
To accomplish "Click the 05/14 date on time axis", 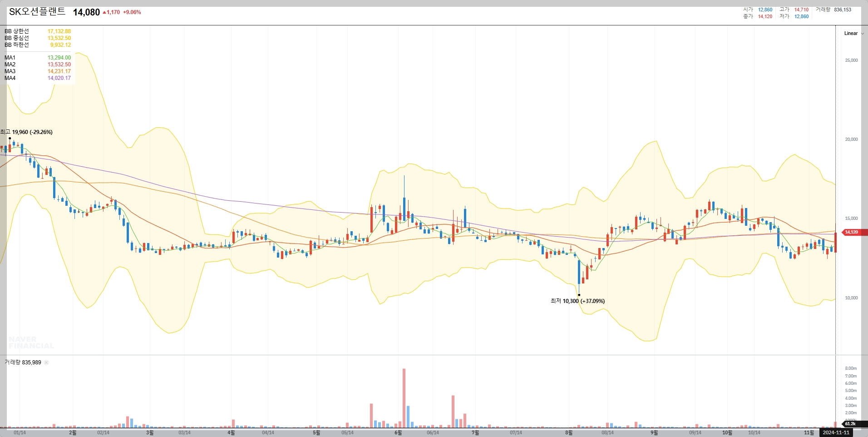I will 347,433.
